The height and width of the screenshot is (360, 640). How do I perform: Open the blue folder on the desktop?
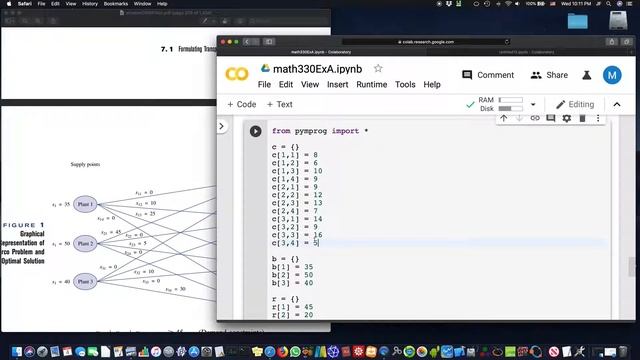(578, 20)
